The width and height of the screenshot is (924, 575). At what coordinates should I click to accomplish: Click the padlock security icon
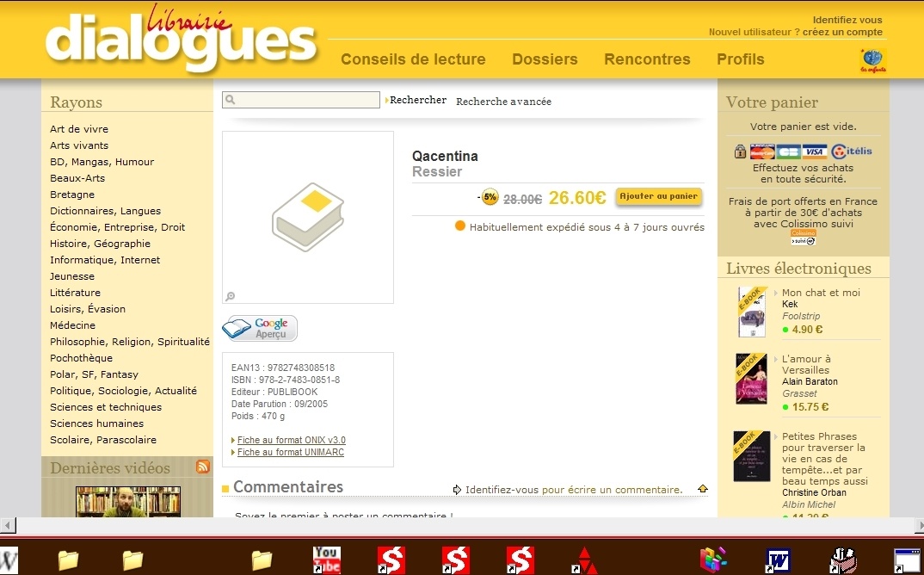pyautogui.click(x=740, y=151)
